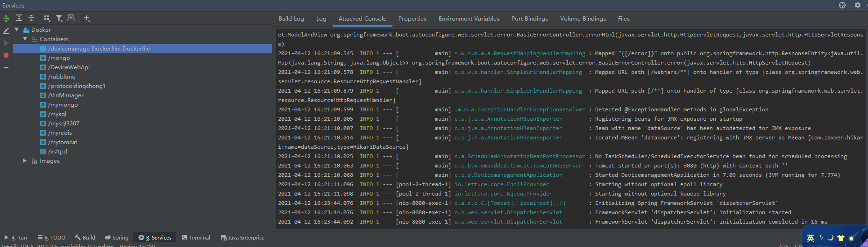The image size is (868, 247).
Task: Click the FrameworkServlet initialization completed line
Action: click(x=552, y=222)
